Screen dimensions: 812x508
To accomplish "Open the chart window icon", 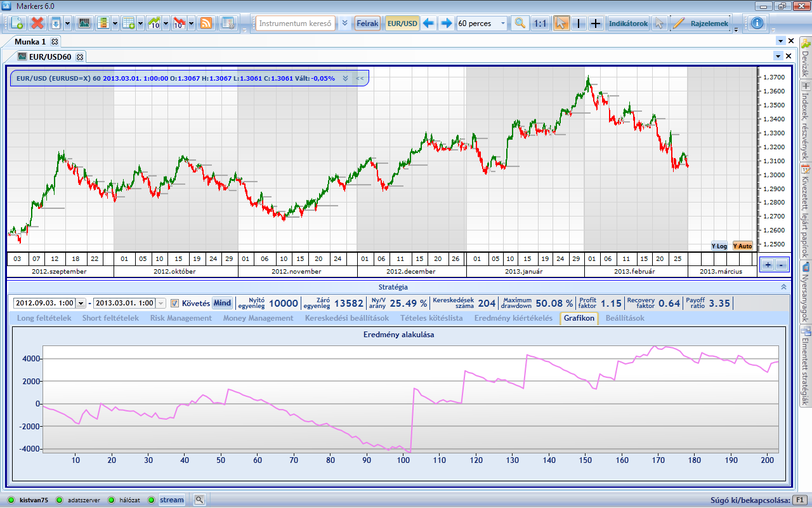I will (84, 23).
